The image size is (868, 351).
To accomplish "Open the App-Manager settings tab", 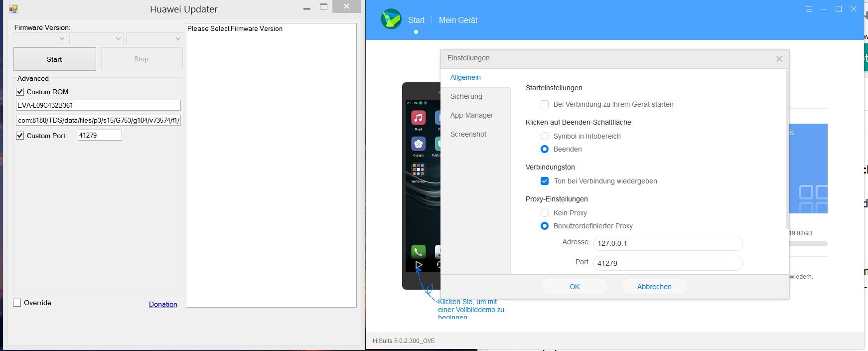I will point(472,115).
